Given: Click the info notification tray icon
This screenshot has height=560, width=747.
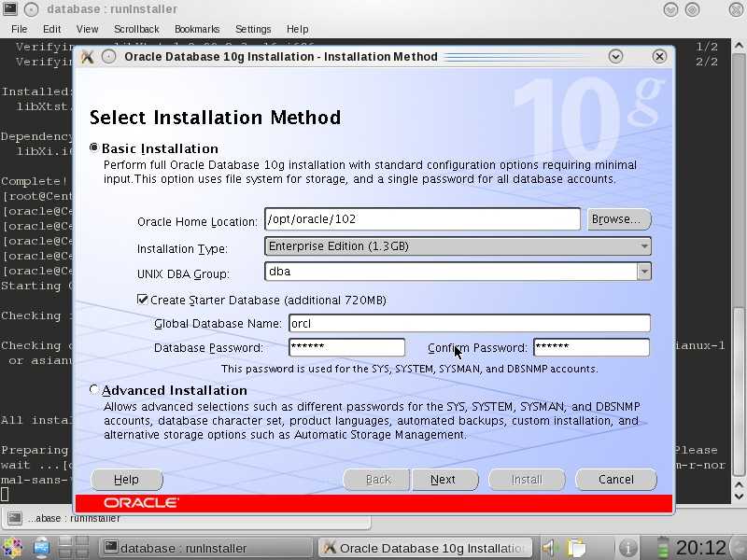Looking at the screenshot, I should [628, 549].
